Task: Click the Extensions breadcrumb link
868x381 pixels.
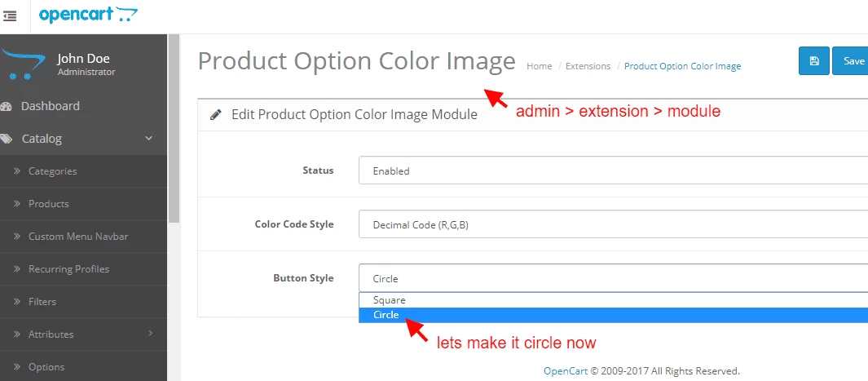Action: click(588, 66)
